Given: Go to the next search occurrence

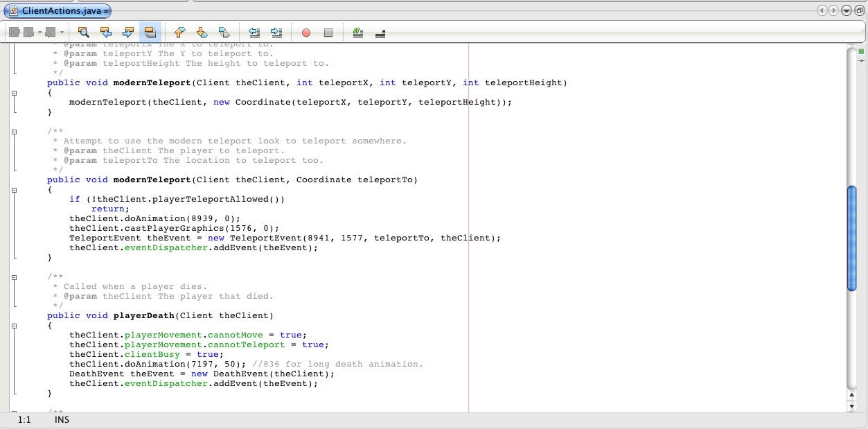Looking at the screenshot, I should coord(128,32).
